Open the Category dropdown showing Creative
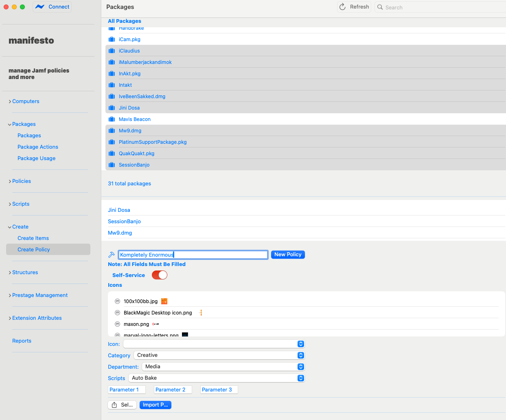Screen dimensions: 506x420 pos(219,355)
